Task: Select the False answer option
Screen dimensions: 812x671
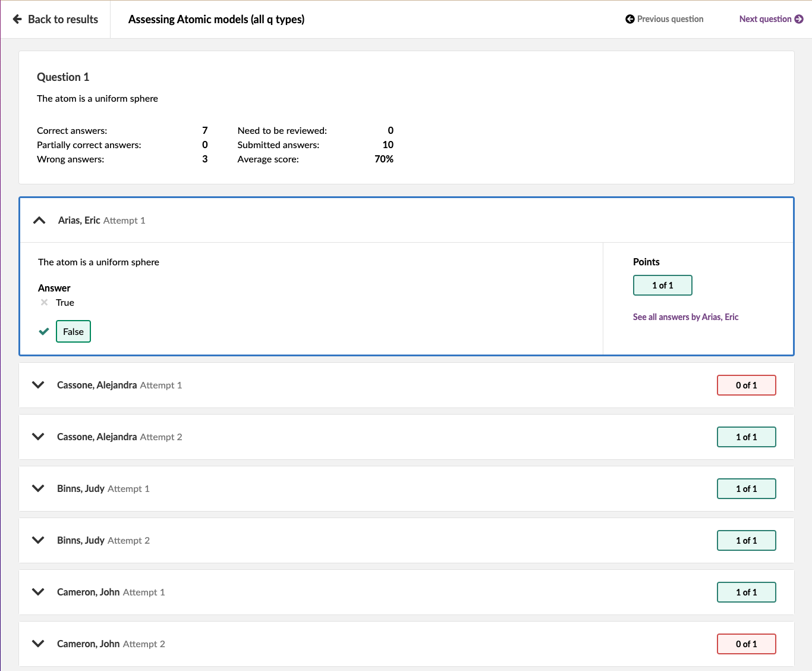Action: point(73,331)
